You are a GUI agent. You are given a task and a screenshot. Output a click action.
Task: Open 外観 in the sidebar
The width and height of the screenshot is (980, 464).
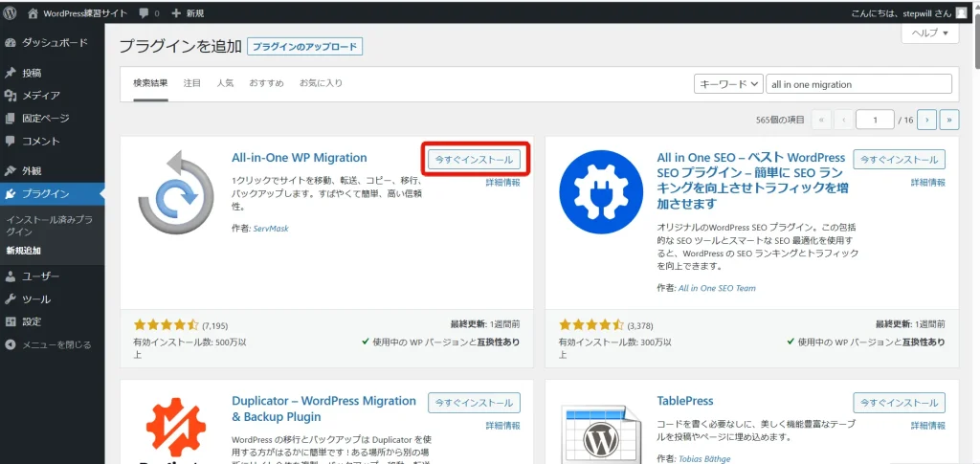point(53,171)
